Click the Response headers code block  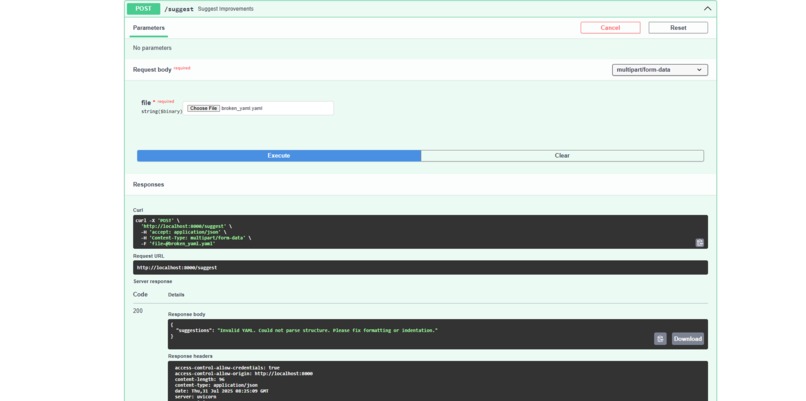tap(437, 381)
